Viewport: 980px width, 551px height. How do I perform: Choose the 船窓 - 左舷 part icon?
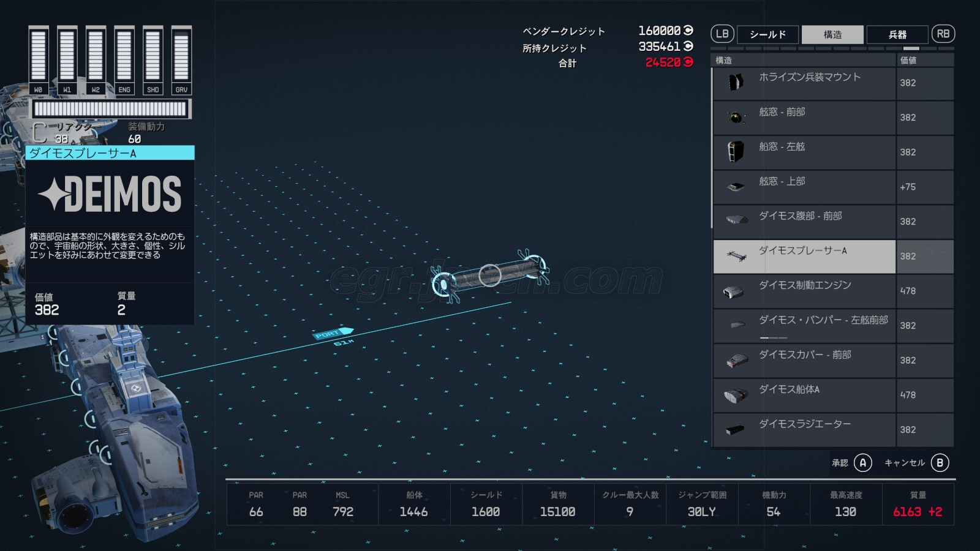pos(736,151)
